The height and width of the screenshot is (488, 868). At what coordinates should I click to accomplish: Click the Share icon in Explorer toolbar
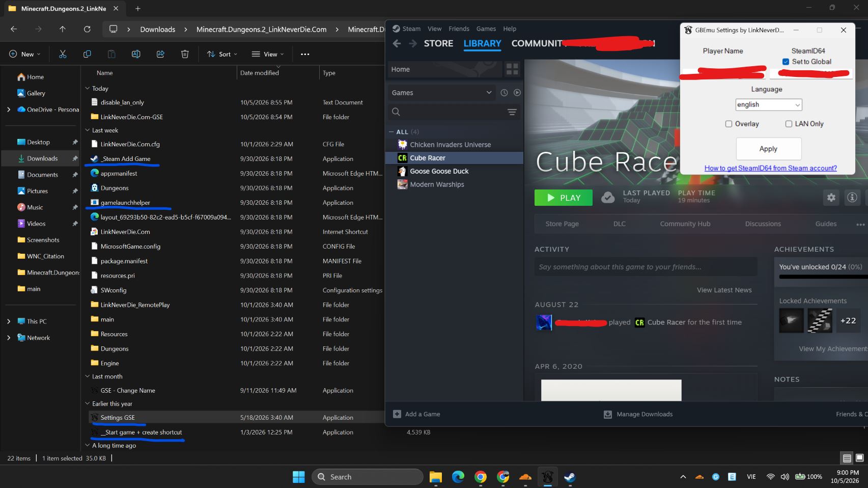[160, 54]
